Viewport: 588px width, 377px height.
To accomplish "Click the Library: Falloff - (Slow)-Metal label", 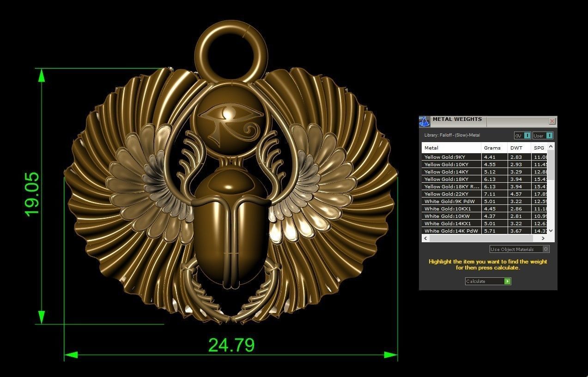I will coord(452,135).
